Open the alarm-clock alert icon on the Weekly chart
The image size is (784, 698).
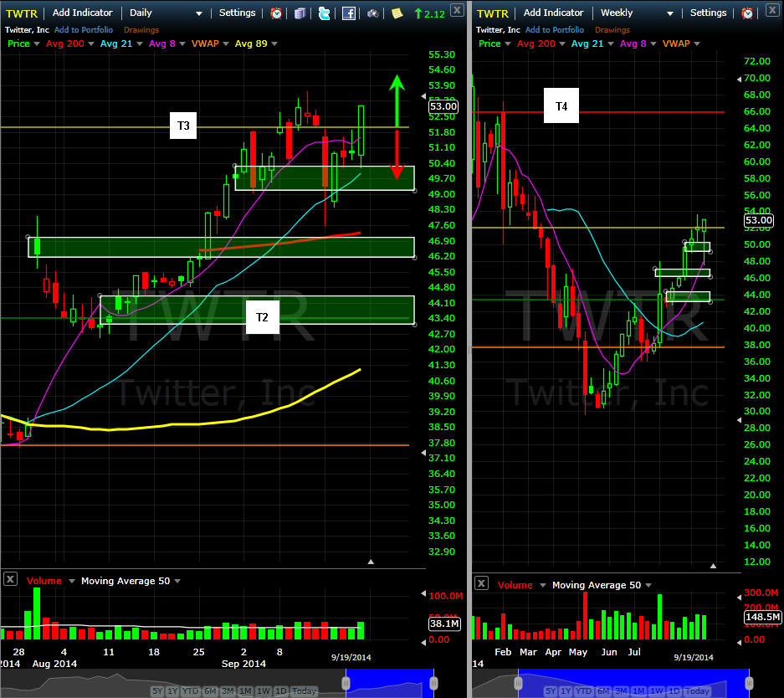[747, 13]
